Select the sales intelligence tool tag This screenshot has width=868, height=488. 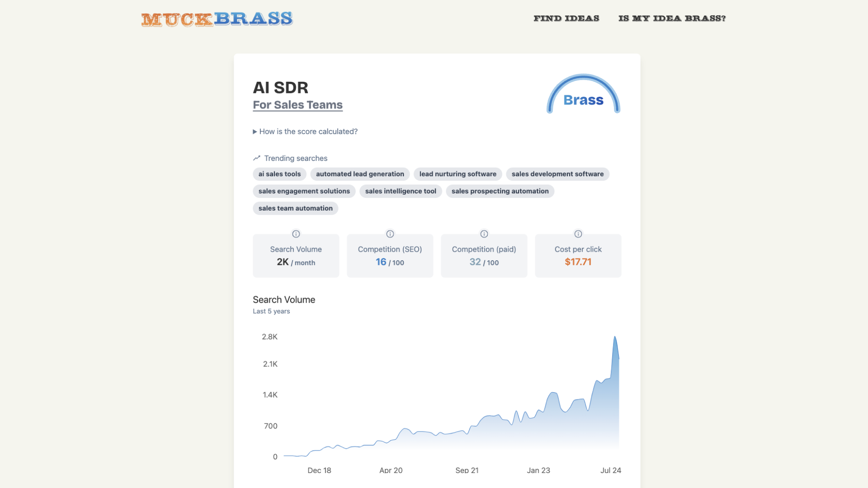pyautogui.click(x=401, y=191)
